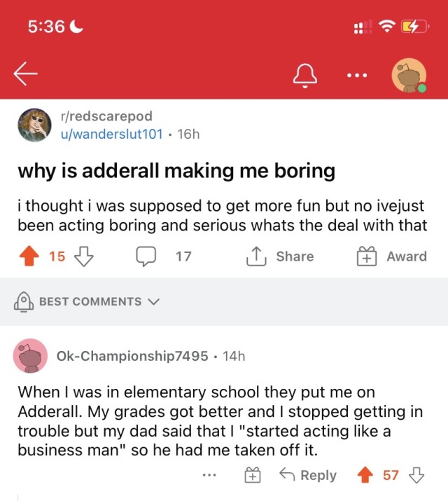Viewport: 448px width, 501px height.
Task: Upvote the adderall post
Action: (31, 256)
